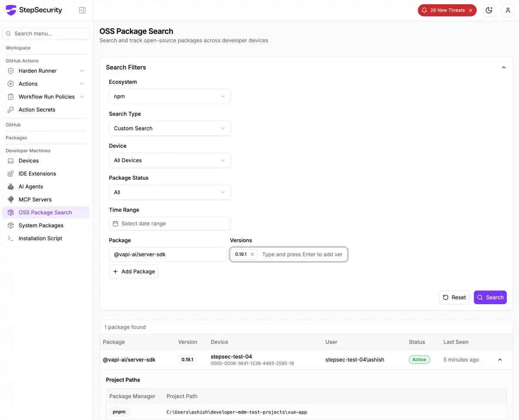
Task: Expand the Actions submenu chevron
Action: pos(82,84)
